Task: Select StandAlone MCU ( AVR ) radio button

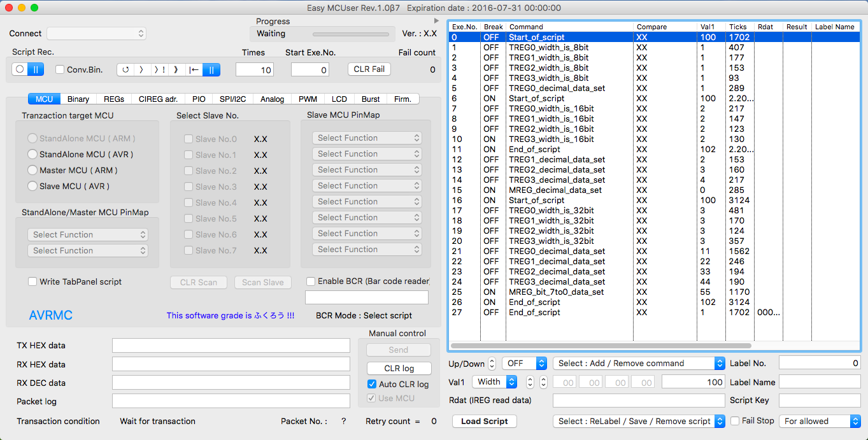Action: tap(32, 154)
